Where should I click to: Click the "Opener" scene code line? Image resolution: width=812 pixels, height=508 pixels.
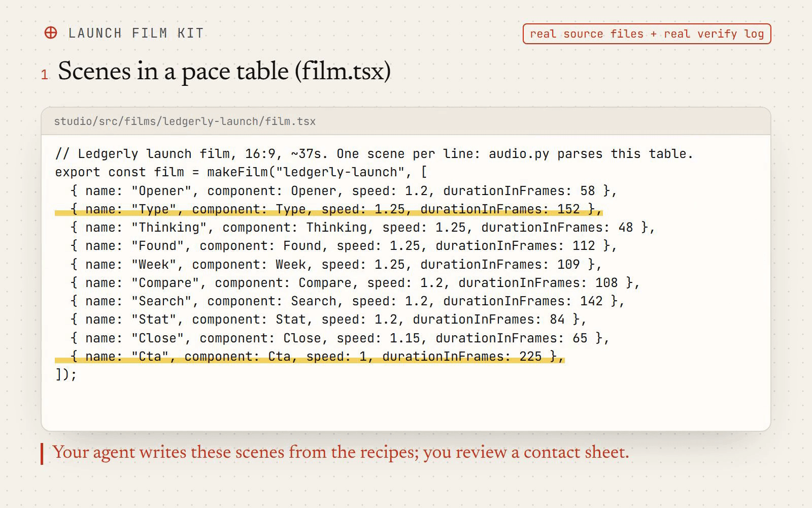click(x=344, y=191)
